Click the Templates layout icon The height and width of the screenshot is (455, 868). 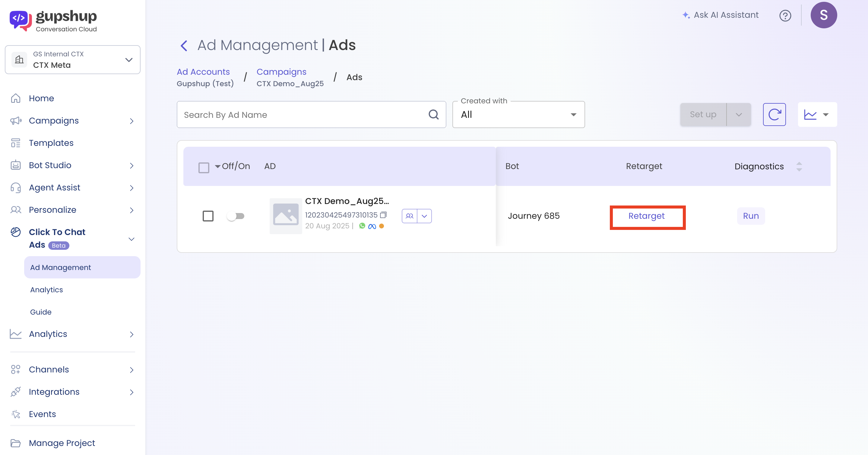15,143
